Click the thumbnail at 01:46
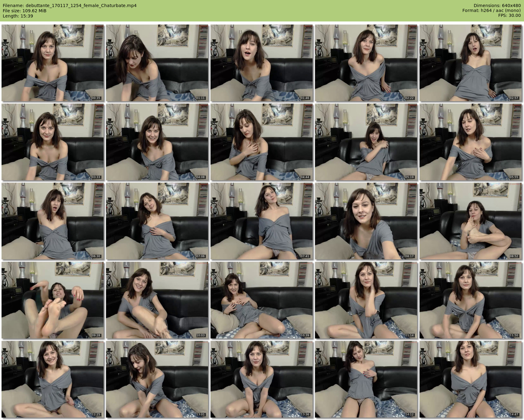This screenshot has width=524, height=420. (x=261, y=63)
